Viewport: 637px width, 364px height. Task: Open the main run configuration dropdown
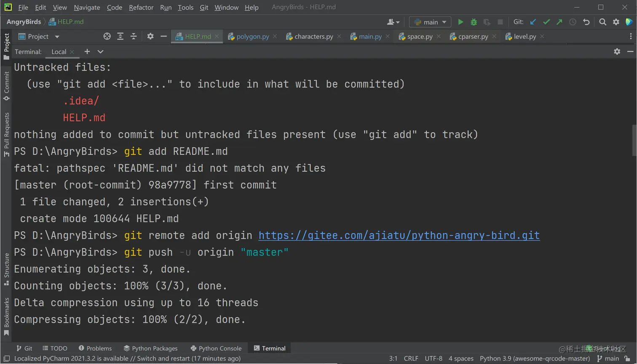430,22
